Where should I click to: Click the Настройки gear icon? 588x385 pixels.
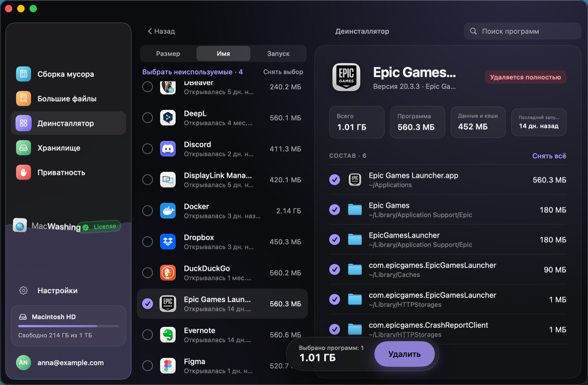pyautogui.click(x=24, y=290)
